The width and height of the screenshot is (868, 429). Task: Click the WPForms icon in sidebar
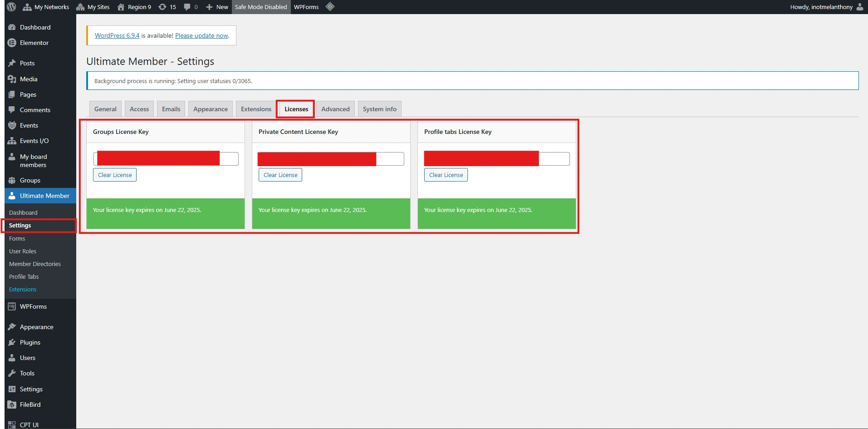(x=12, y=306)
